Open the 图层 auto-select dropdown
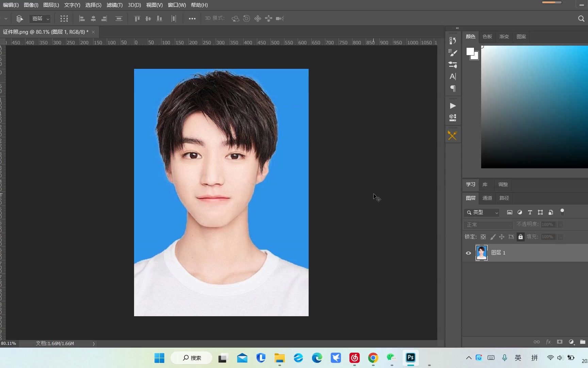The height and width of the screenshot is (368, 588). pyautogui.click(x=40, y=19)
